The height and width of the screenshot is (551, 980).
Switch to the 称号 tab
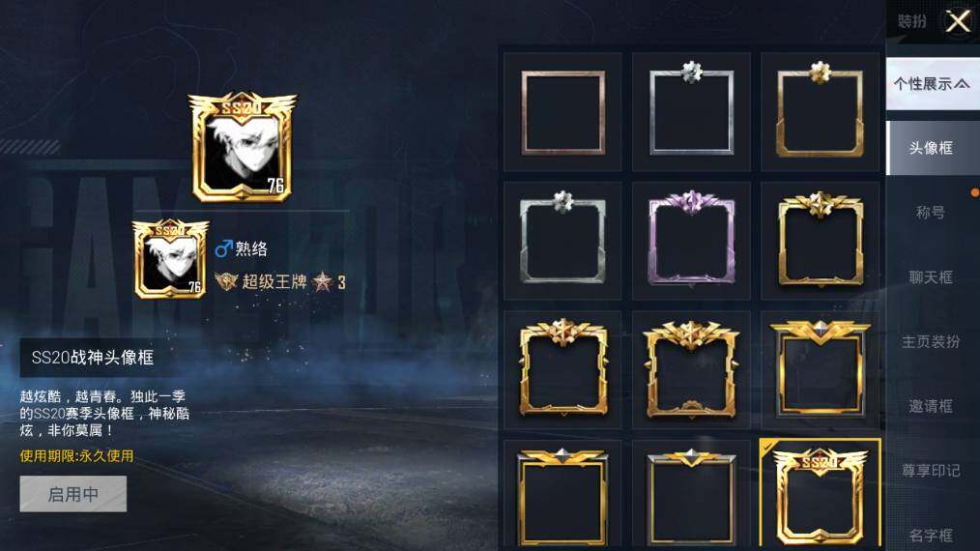[x=933, y=213]
